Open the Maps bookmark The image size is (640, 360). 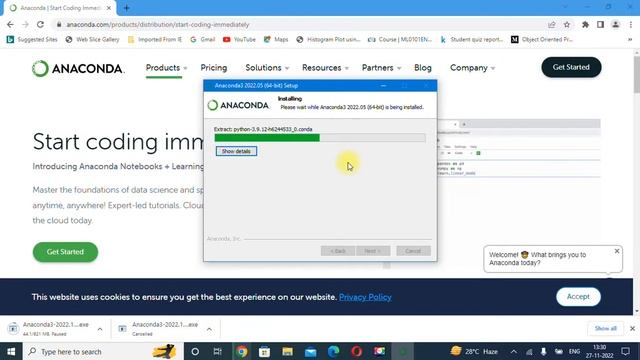tap(276, 40)
